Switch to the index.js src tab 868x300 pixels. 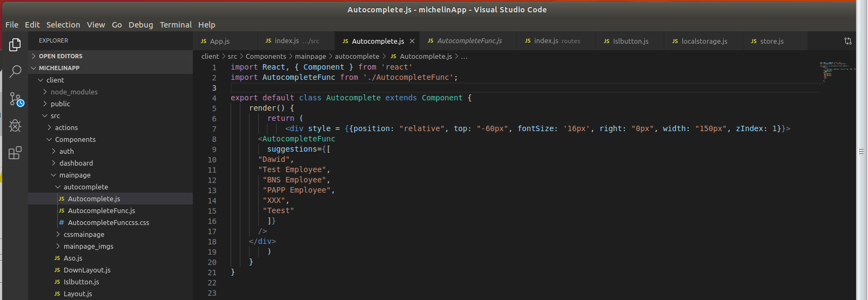pyautogui.click(x=295, y=41)
